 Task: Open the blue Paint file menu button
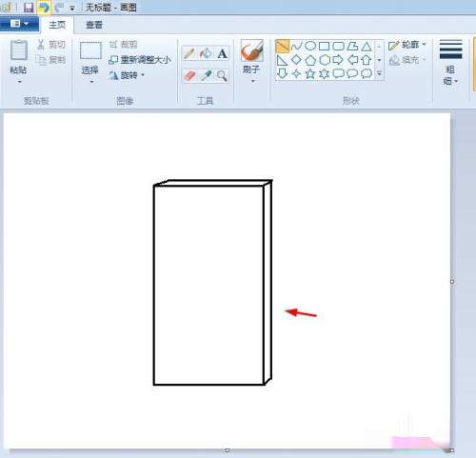[19, 24]
